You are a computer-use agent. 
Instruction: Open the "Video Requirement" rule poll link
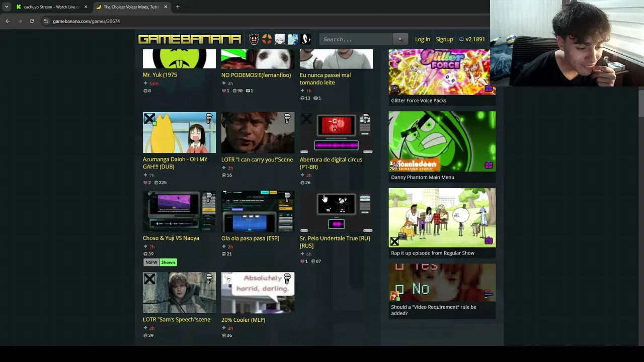(x=434, y=310)
